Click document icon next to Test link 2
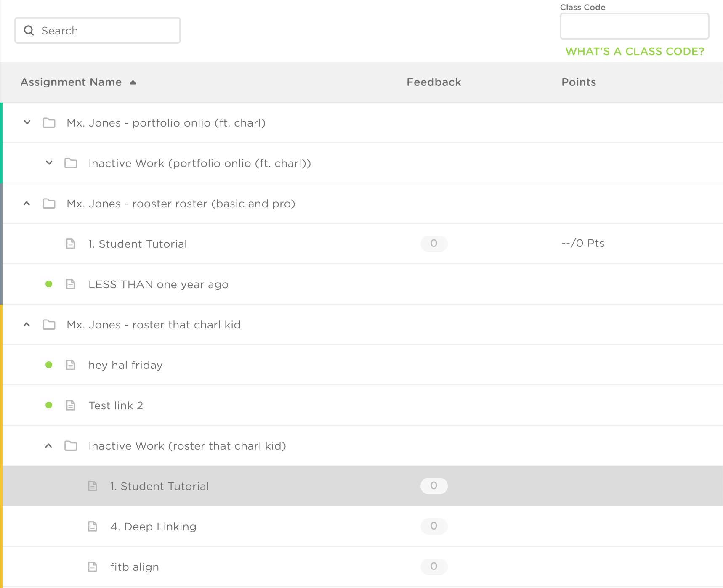Image resolution: width=723 pixels, height=588 pixels. pos(71,405)
